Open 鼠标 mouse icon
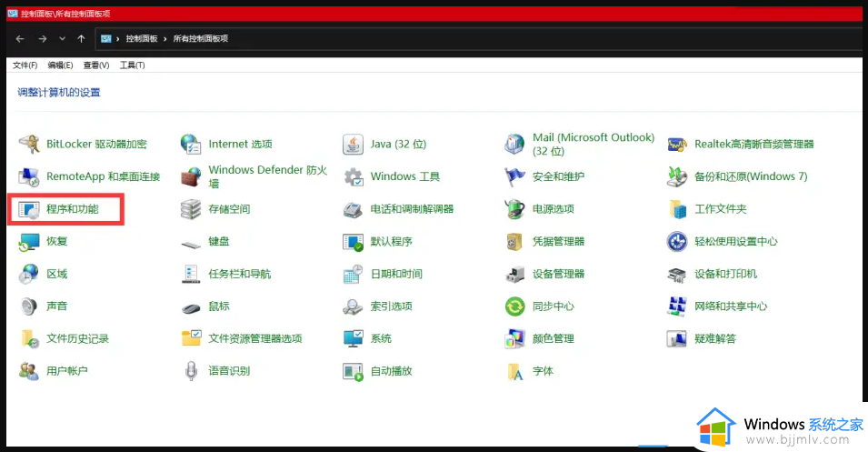 (x=191, y=308)
